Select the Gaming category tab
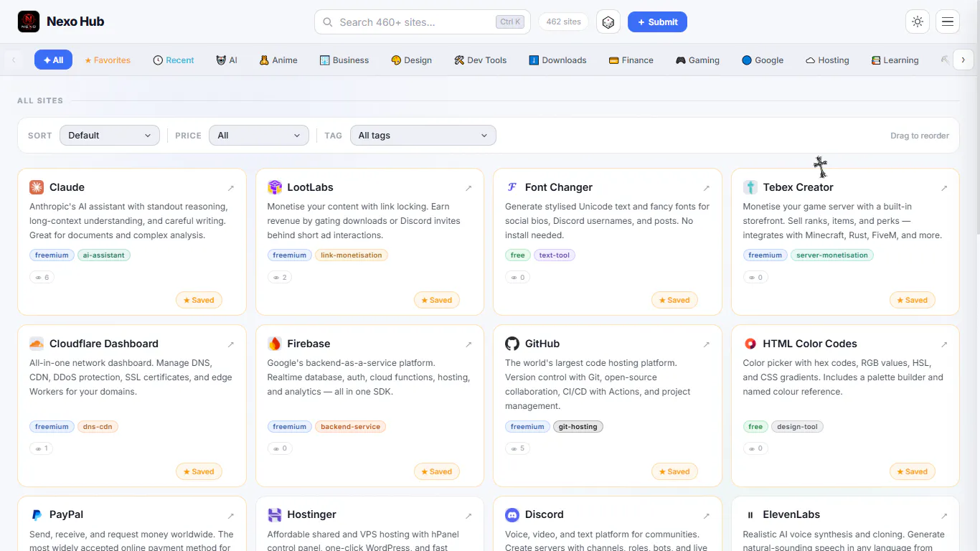980x551 pixels. [x=697, y=60]
